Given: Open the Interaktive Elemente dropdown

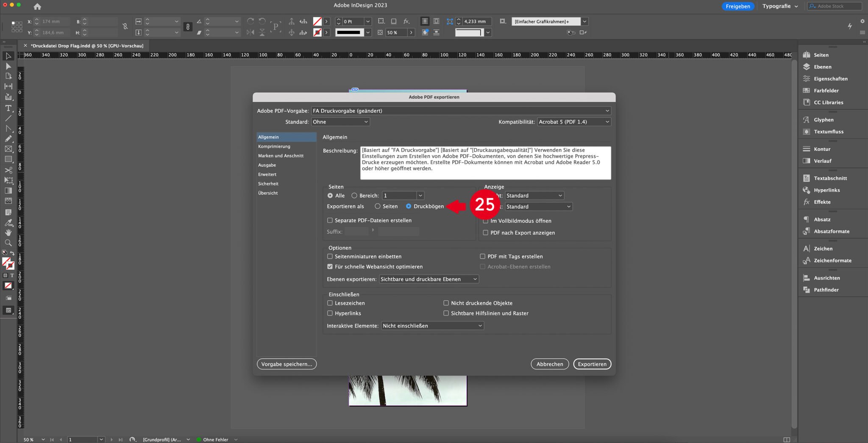Looking at the screenshot, I should point(431,326).
